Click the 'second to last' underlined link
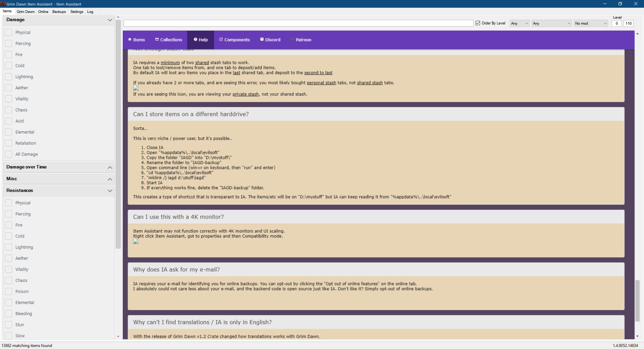 click(x=318, y=73)
